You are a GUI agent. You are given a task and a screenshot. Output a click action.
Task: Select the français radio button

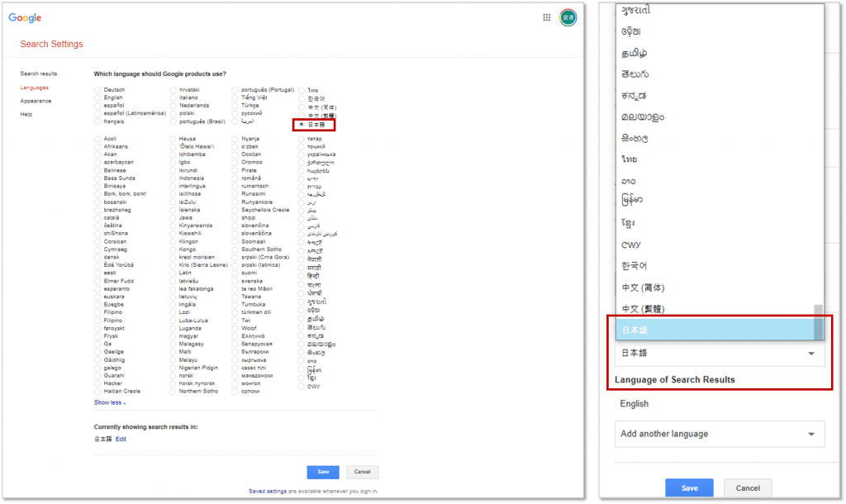pyautogui.click(x=97, y=122)
